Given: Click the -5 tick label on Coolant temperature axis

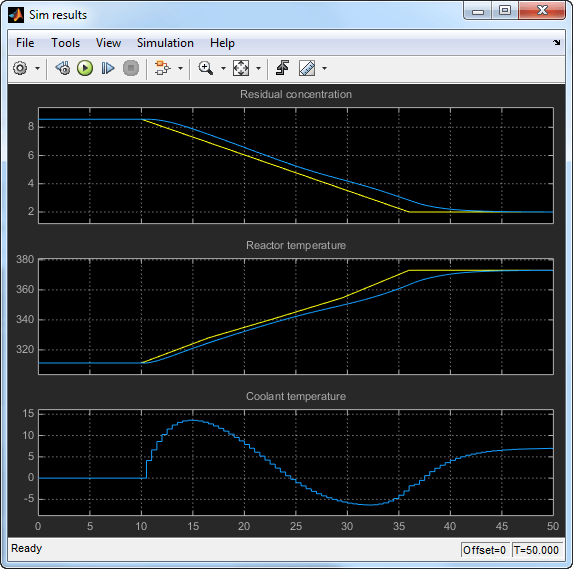Looking at the screenshot, I should click(x=29, y=499).
